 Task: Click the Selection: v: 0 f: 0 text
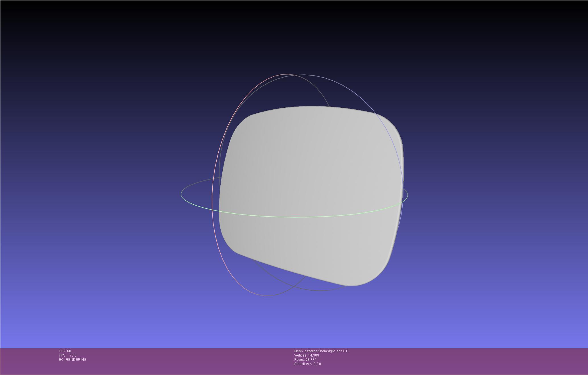click(307, 364)
